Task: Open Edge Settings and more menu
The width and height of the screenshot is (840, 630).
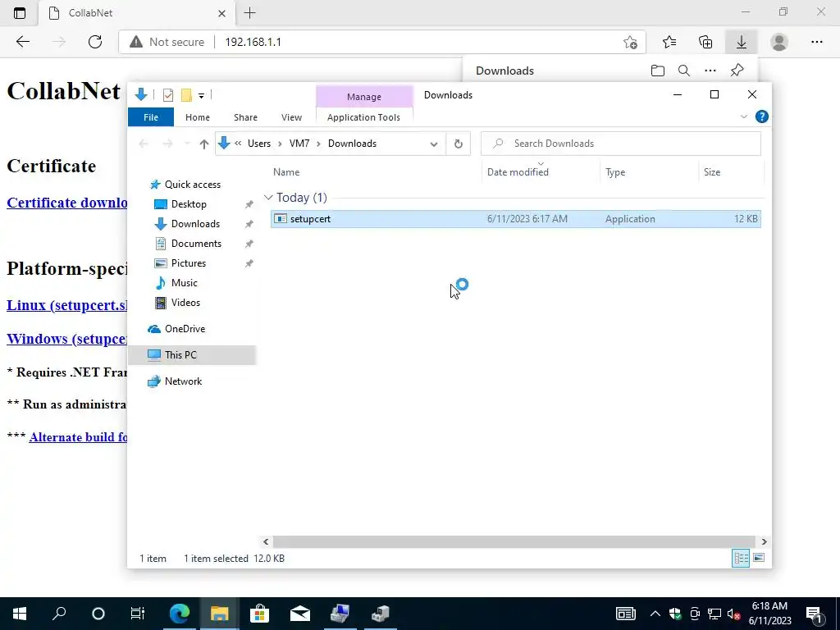Action: (816, 42)
